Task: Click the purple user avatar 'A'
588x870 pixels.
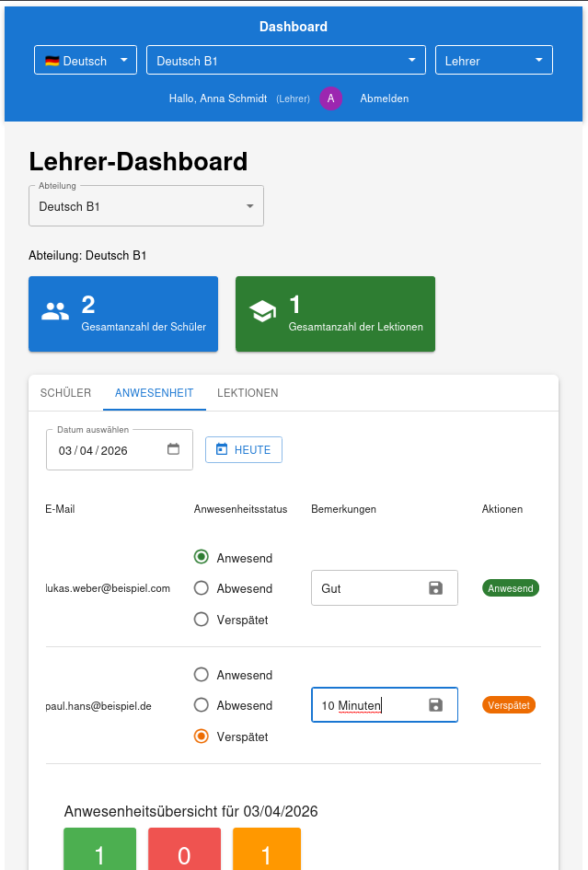Action: click(331, 99)
